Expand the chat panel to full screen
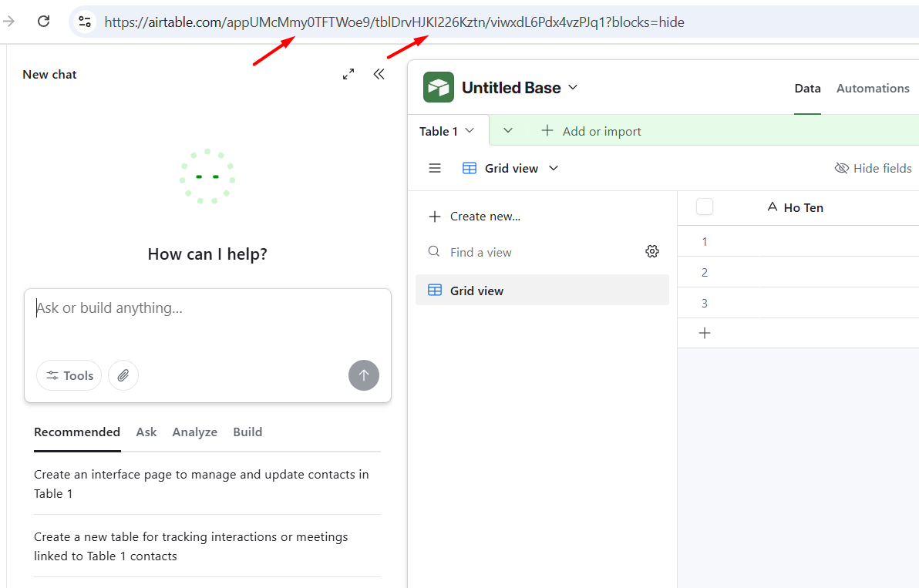 pos(348,73)
